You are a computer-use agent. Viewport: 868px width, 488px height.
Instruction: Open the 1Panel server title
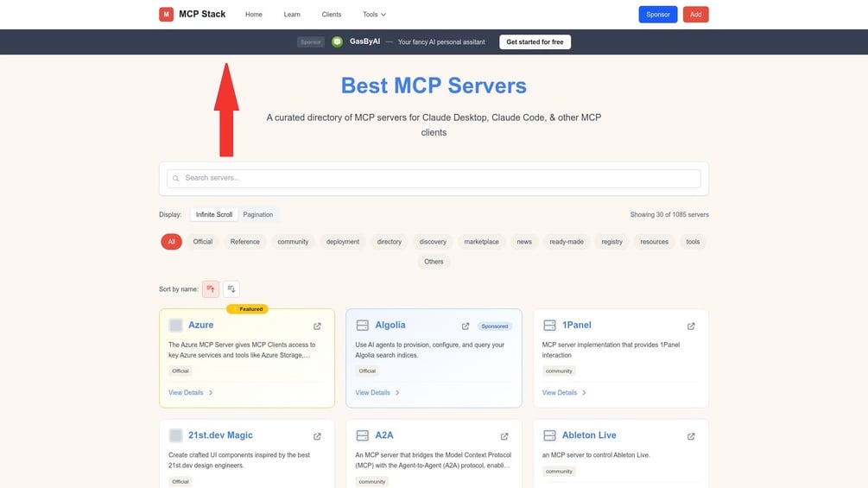pyautogui.click(x=576, y=325)
